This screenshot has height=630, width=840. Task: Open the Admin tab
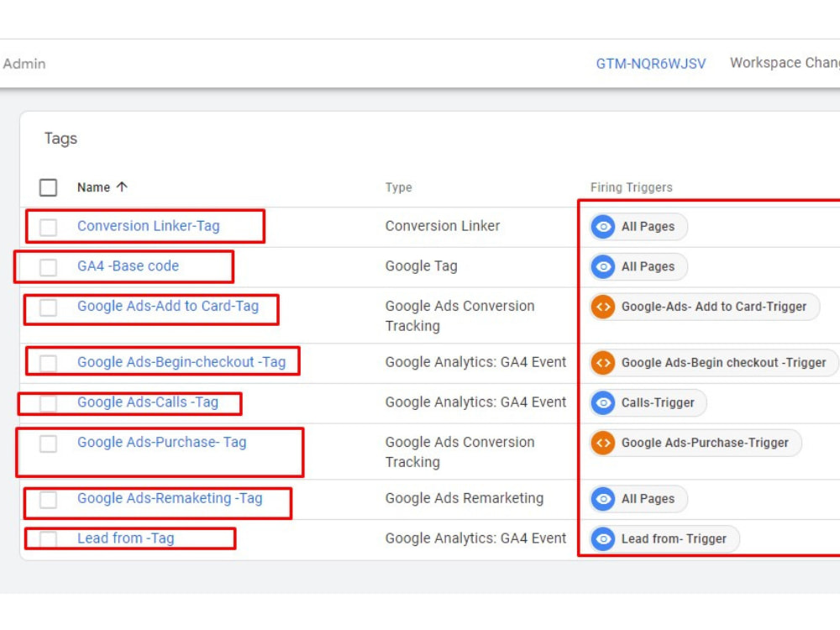pyautogui.click(x=24, y=64)
